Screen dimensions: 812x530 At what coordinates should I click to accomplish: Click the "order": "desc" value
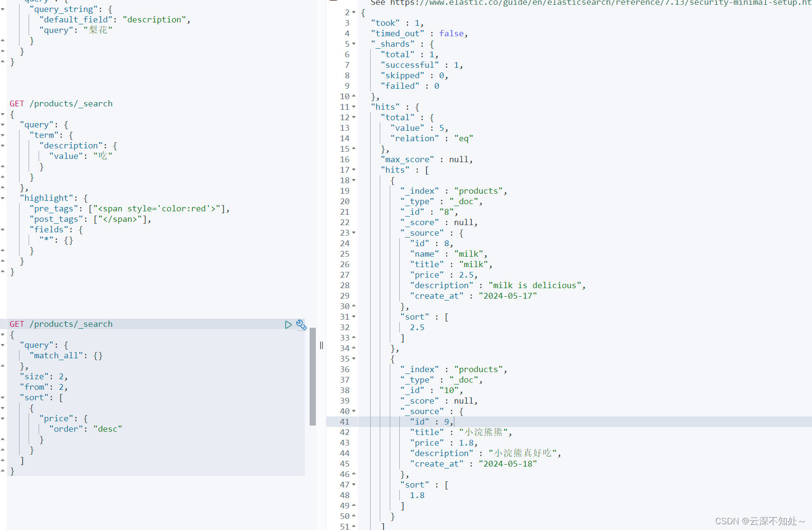click(x=108, y=429)
